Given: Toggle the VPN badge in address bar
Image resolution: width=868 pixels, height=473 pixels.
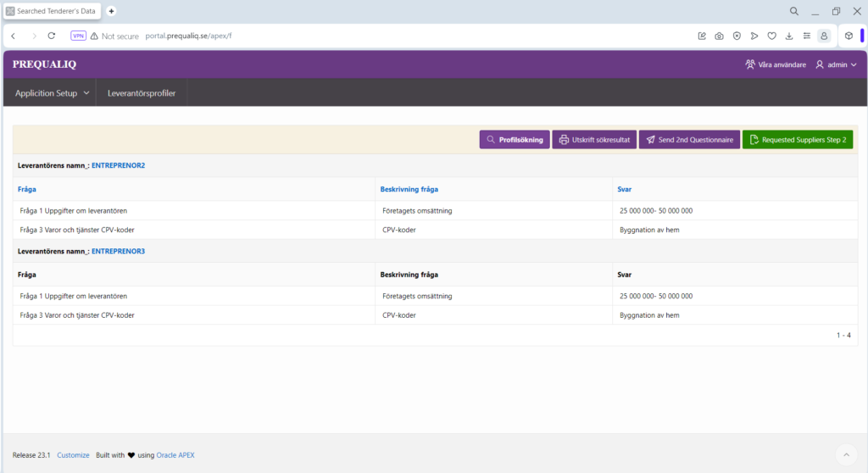Looking at the screenshot, I should tap(78, 36).
